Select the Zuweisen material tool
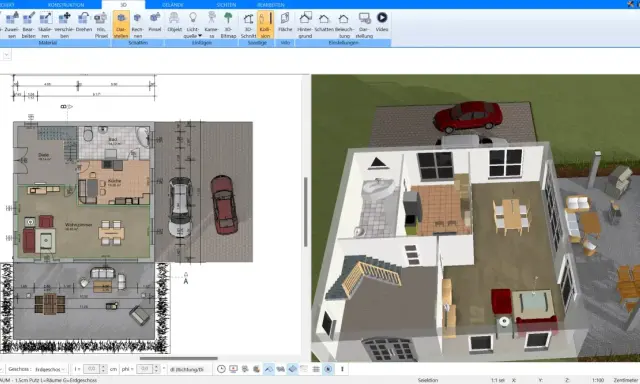This screenshot has width=640, height=384. tap(12, 25)
